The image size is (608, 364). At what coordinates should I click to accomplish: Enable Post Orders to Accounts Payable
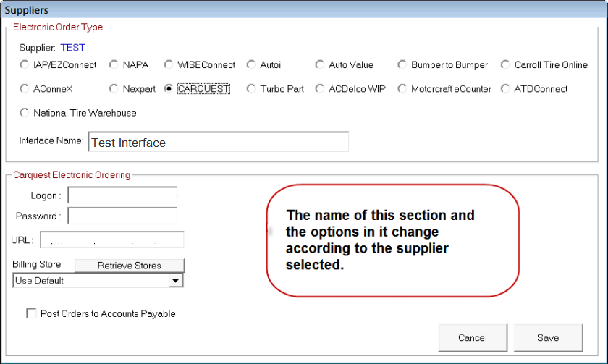pos(31,314)
